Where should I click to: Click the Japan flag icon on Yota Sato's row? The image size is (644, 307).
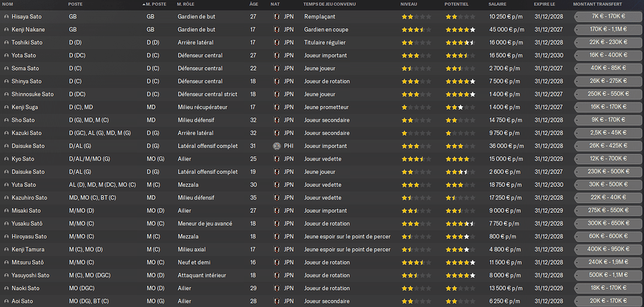tap(277, 55)
